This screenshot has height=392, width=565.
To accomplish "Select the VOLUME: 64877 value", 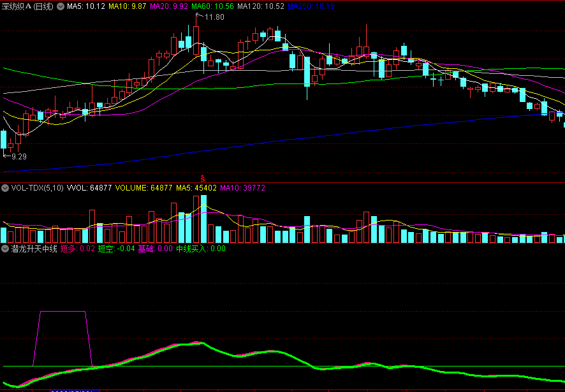I will [x=144, y=187].
